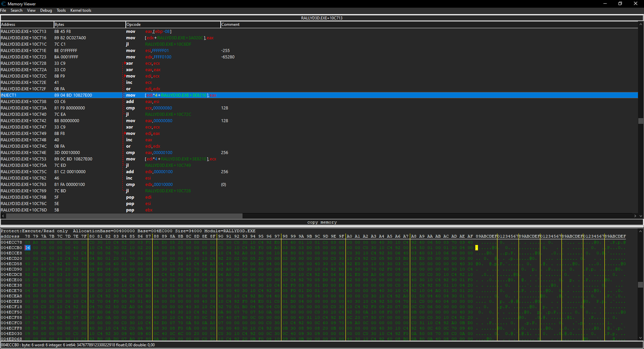Select the pop esi row at RALLYD3D.EXE+10C76C
The height and width of the screenshot is (349, 644).
(x=319, y=203)
